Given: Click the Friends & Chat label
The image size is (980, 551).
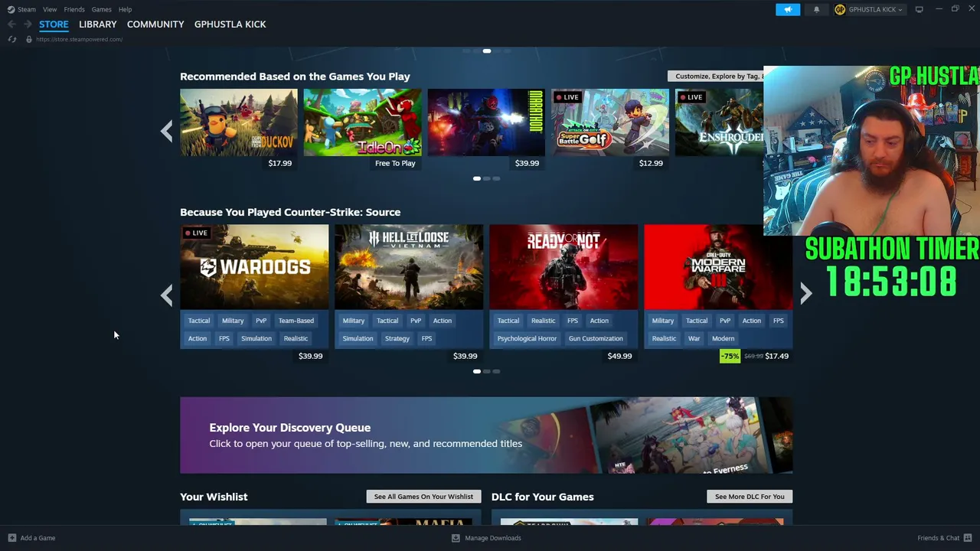Looking at the screenshot, I should (x=939, y=538).
